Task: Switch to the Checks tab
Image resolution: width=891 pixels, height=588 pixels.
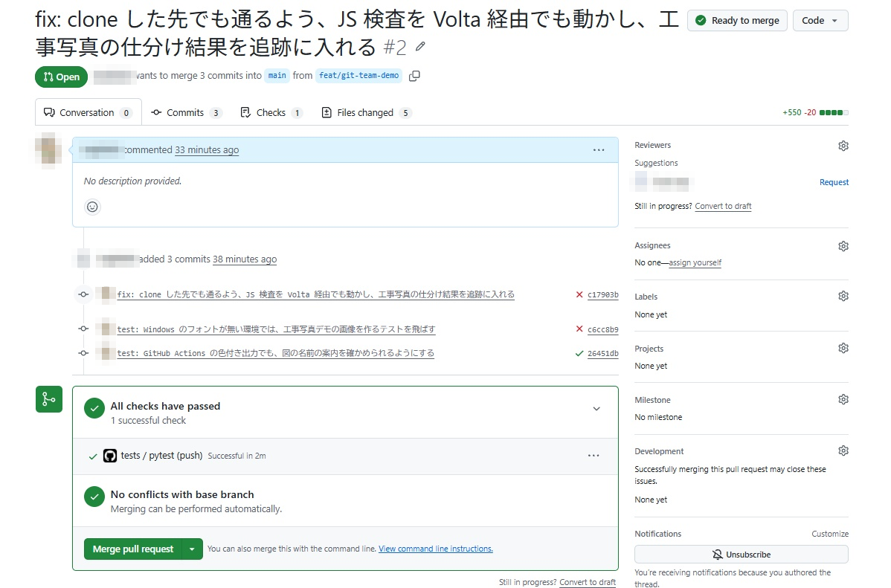Action: pyautogui.click(x=271, y=112)
